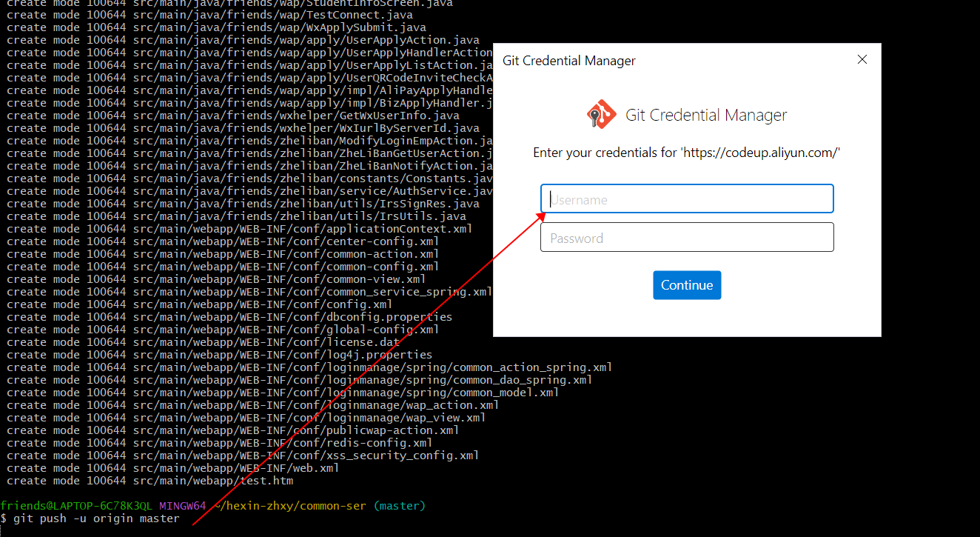Click the terminal line ending 'redis-config.xml'

(220, 443)
